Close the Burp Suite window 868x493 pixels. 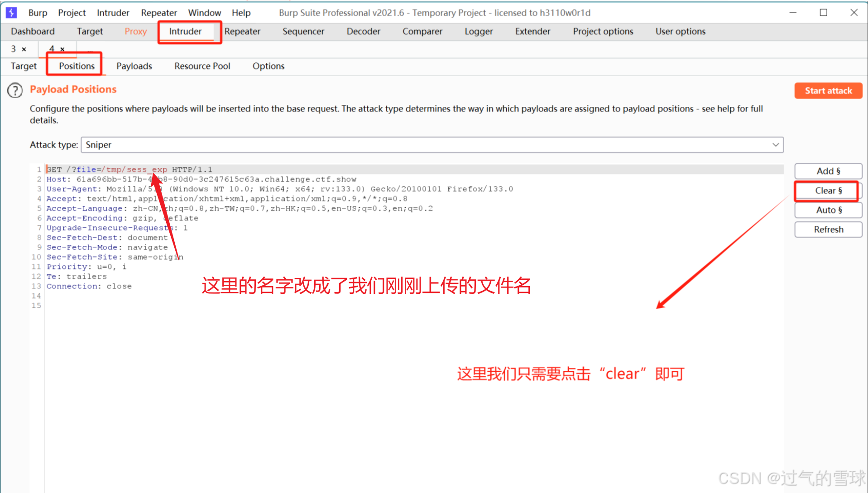point(854,13)
